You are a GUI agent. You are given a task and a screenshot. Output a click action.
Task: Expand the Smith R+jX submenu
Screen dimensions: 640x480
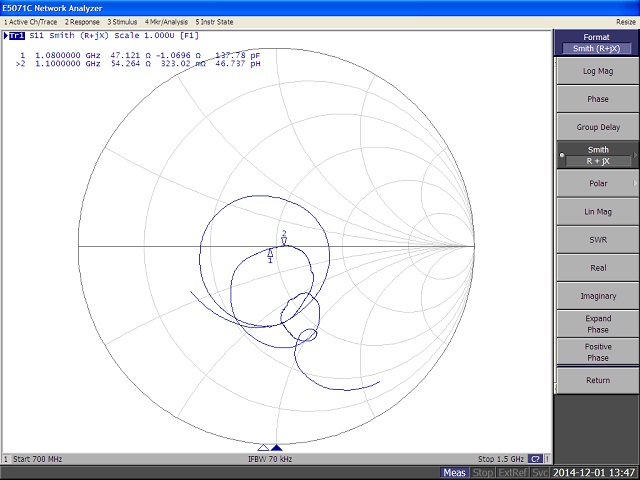tap(598, 155)
